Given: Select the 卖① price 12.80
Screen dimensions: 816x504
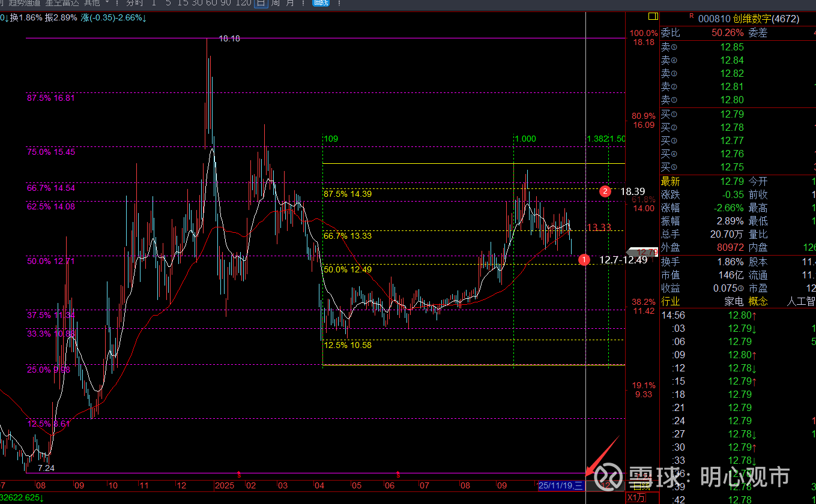Looking at the screenshot, I should coord(732,100).
